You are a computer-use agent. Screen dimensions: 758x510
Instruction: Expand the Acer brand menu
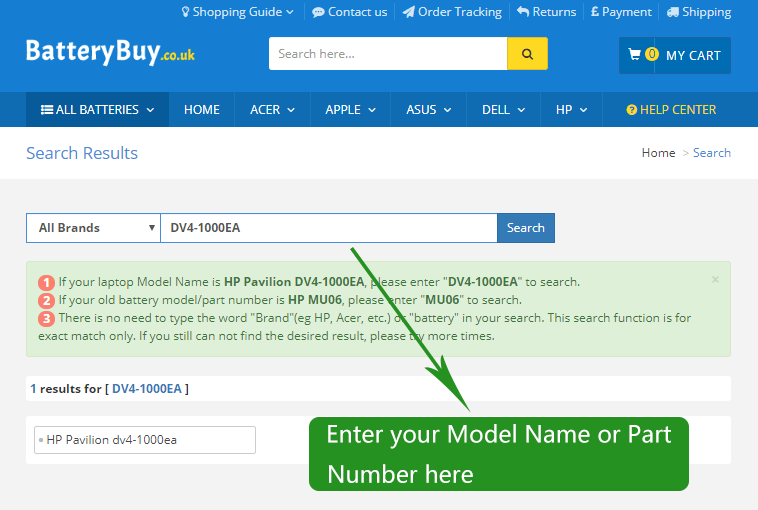pyautogui.click(x=272, y=110)
